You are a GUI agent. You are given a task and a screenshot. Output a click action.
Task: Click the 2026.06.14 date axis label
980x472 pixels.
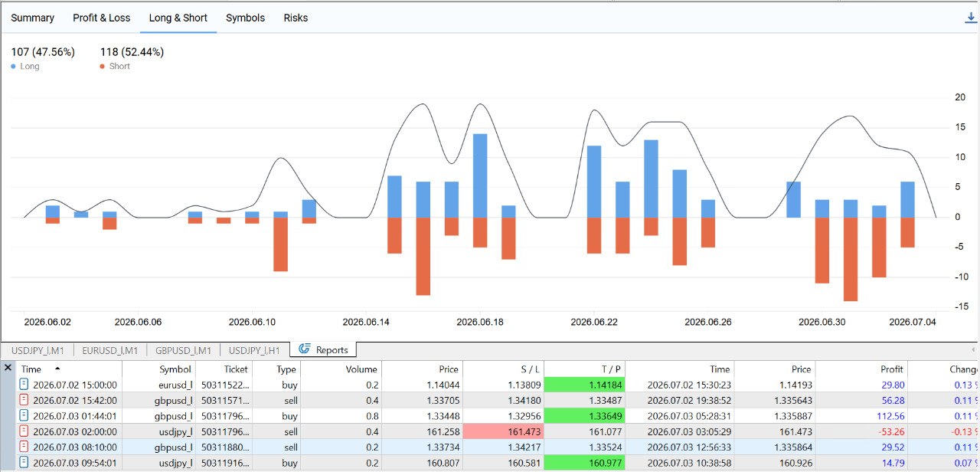tap(366, 322)
